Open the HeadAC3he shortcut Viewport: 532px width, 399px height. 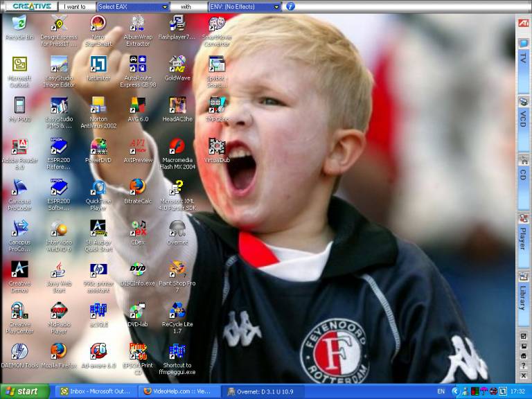(177, 105)
